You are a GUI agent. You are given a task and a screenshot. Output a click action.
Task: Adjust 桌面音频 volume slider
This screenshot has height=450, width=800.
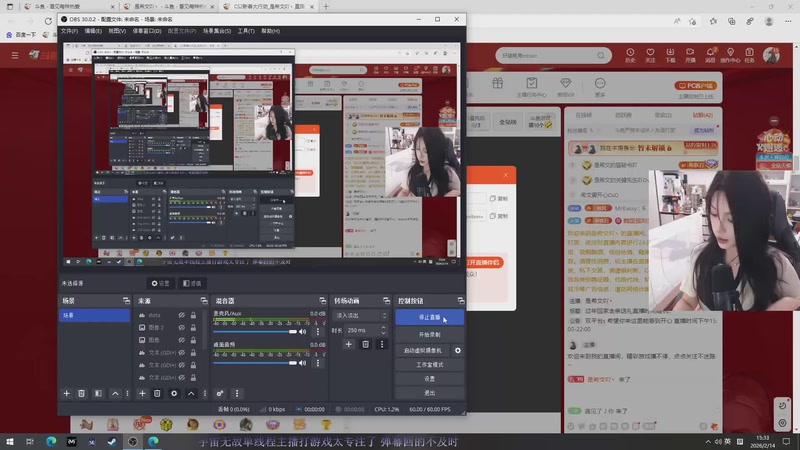[x=255, y=363]
